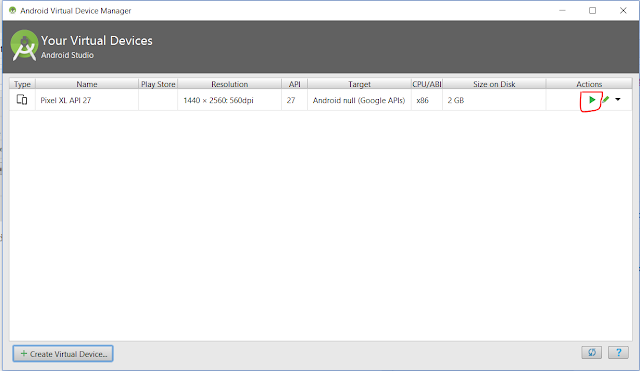Sort by Name column header
This screenshot has height=371, width=640.
(87, 84)
